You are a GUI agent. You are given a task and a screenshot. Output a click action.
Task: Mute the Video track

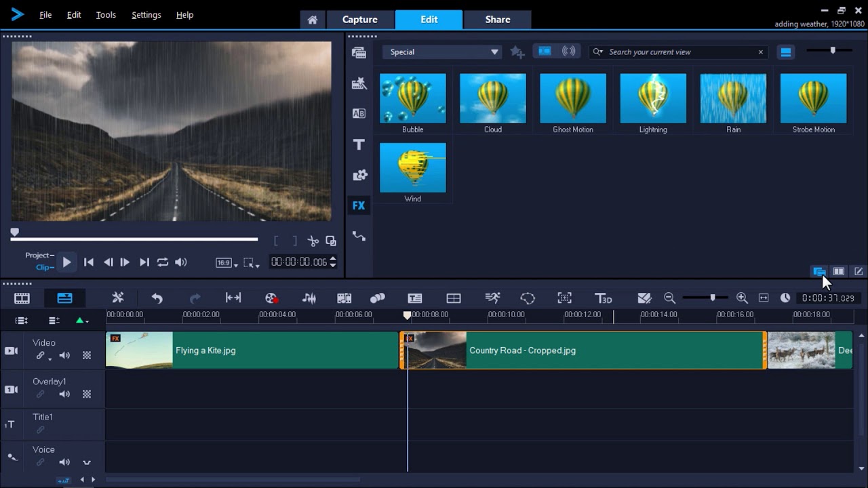(x=64, y=355)
